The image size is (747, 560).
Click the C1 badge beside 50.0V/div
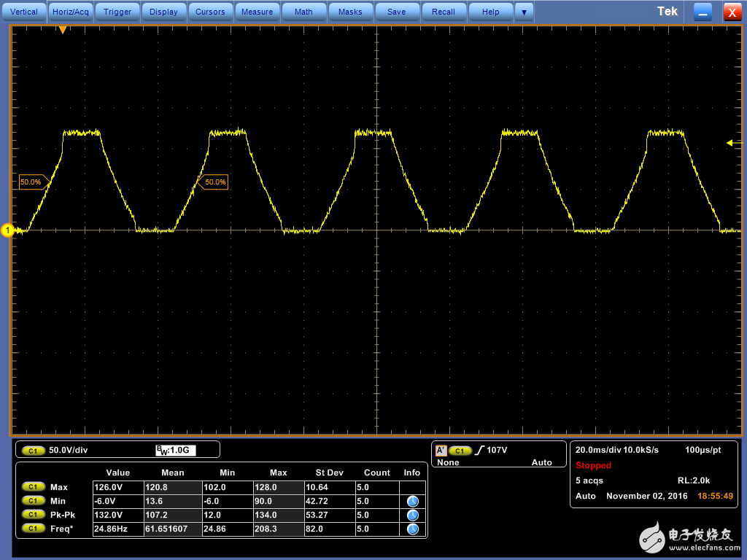[x=33, y=451]
